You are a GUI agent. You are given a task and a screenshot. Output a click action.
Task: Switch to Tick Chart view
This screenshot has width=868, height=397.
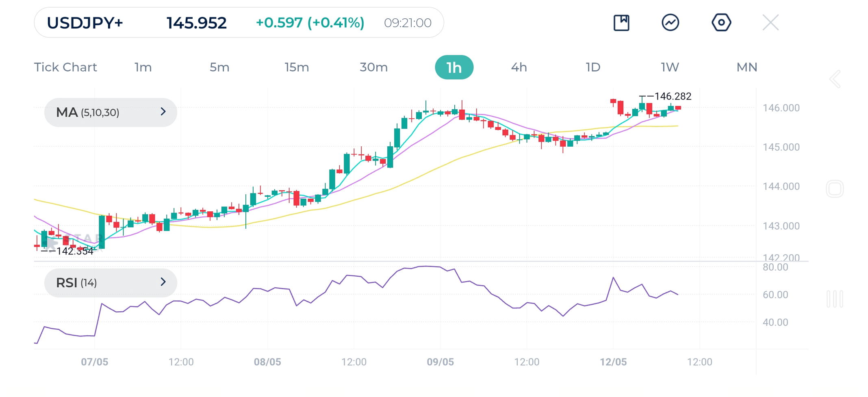[x=65, y=67]
